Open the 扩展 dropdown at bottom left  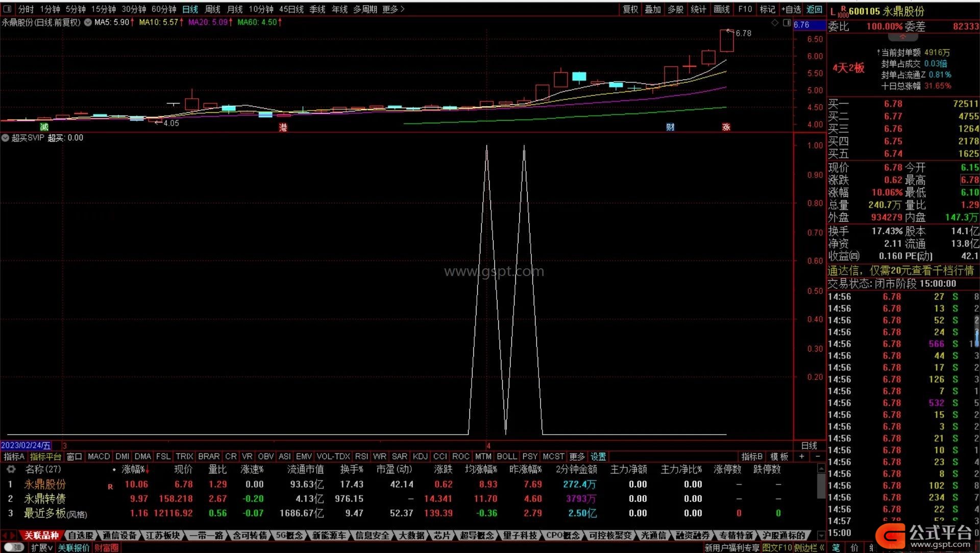click(42, 547)
